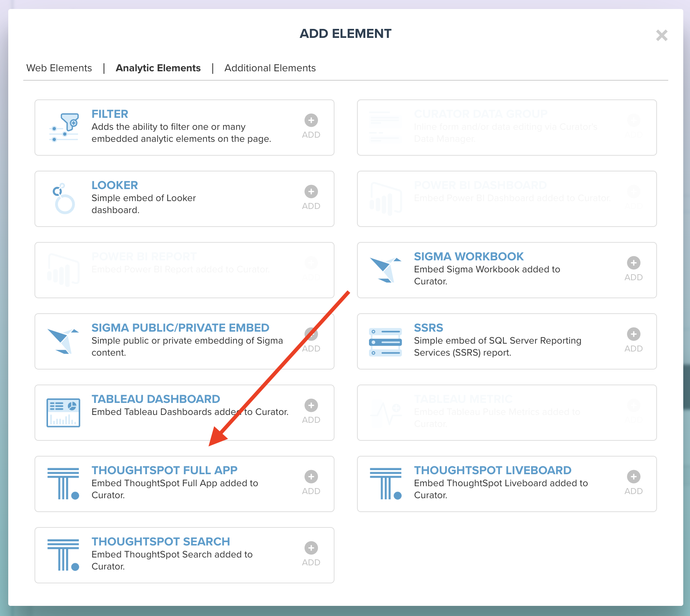Image resolution: width=690 pixels, height=616 pixels.
Task: Click ADD label for ThoughtSpot Search
Action: coord(311,562)
